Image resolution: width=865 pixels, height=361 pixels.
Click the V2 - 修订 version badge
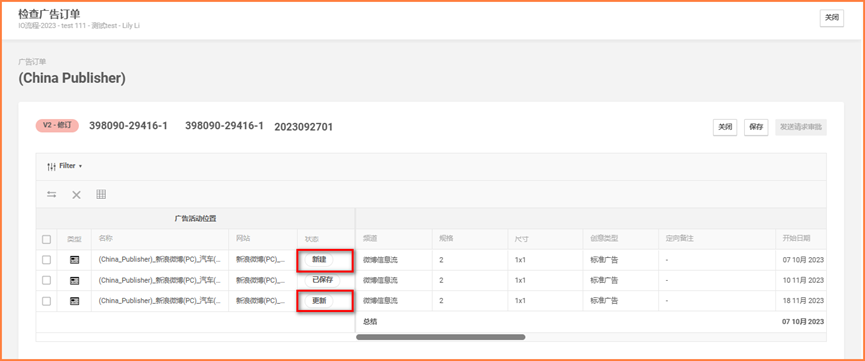tap(58, 125)
